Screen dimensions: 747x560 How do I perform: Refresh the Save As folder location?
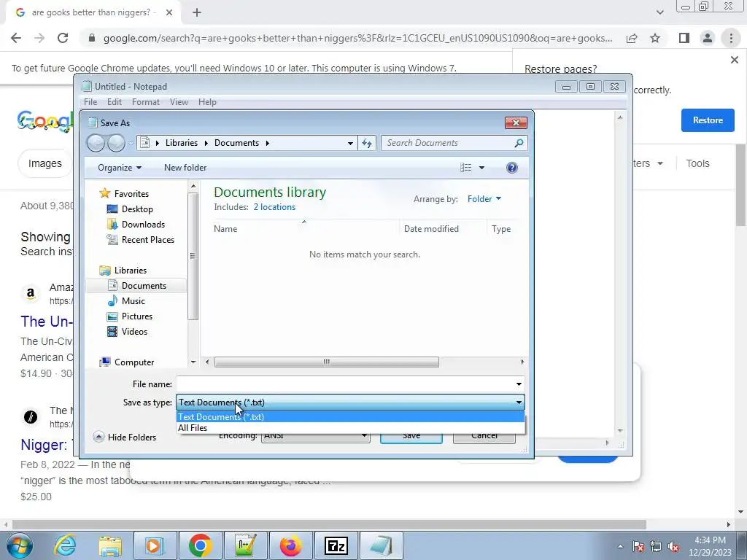click(x=367, y=143)
